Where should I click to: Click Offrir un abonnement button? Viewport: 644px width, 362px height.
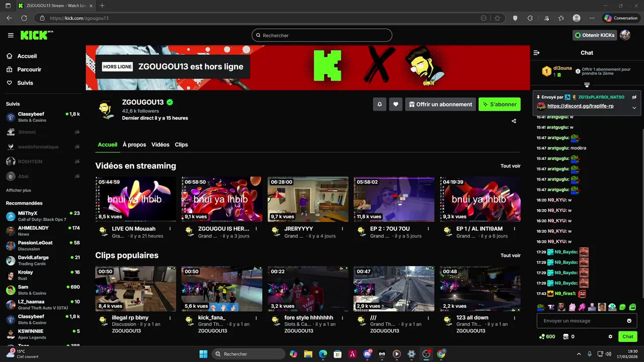440,104
